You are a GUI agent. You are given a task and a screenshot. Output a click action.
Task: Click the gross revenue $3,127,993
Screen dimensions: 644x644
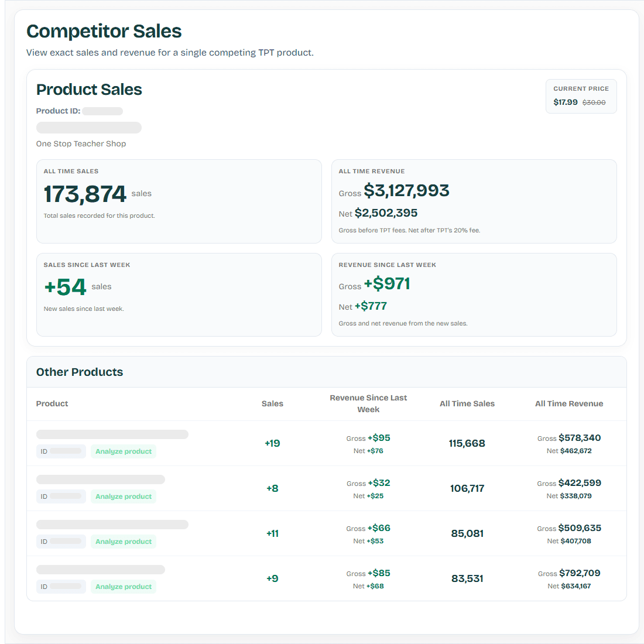tap(406, 190)
